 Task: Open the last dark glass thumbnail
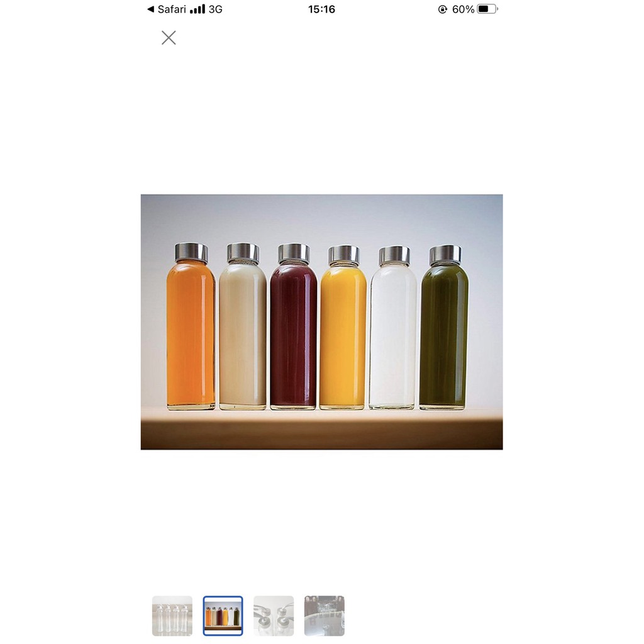click(x=325, y=616)
